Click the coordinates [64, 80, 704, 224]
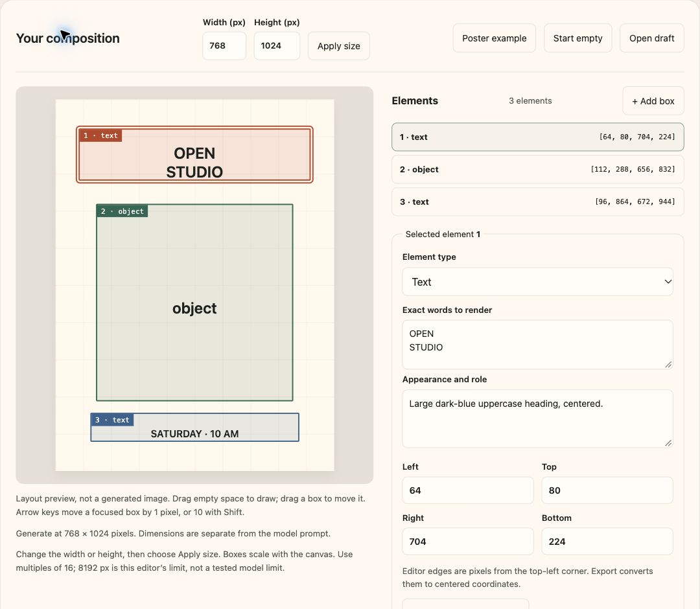 pyautogui.click(x=637, y=137)
